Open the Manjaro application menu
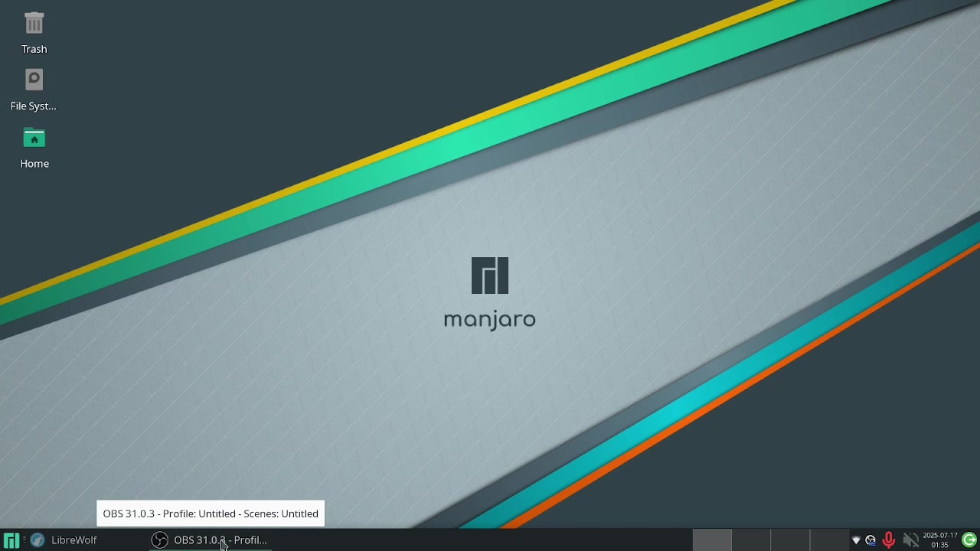This screenshot has width=980, height=551. point(11,540)
